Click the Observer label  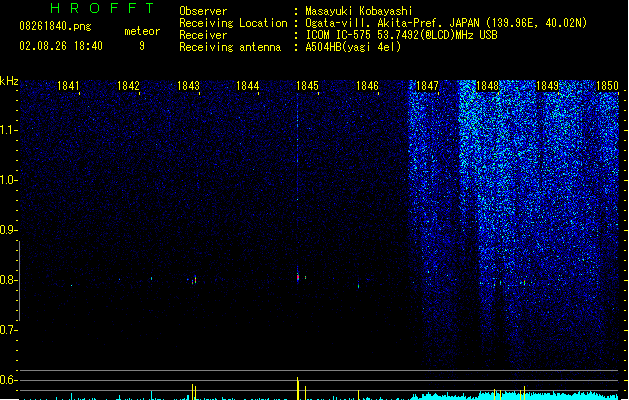tap(203, 11)
